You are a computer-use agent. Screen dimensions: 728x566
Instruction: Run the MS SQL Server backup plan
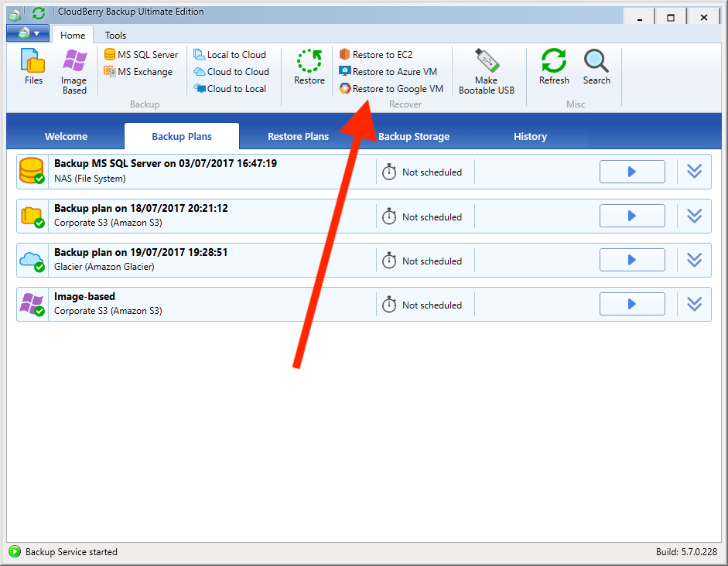632,172
